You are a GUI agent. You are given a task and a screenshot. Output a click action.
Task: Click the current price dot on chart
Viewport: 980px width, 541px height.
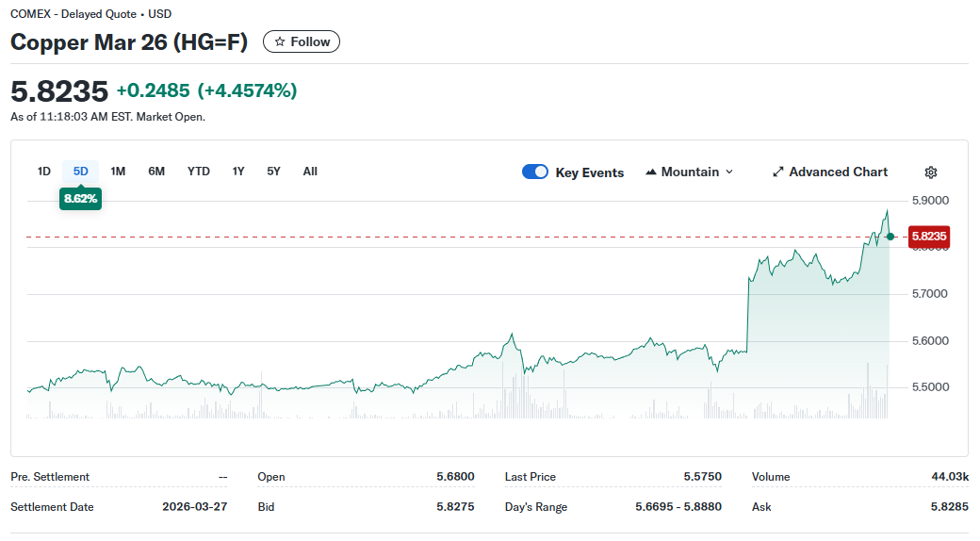click(x=890, y=237)
